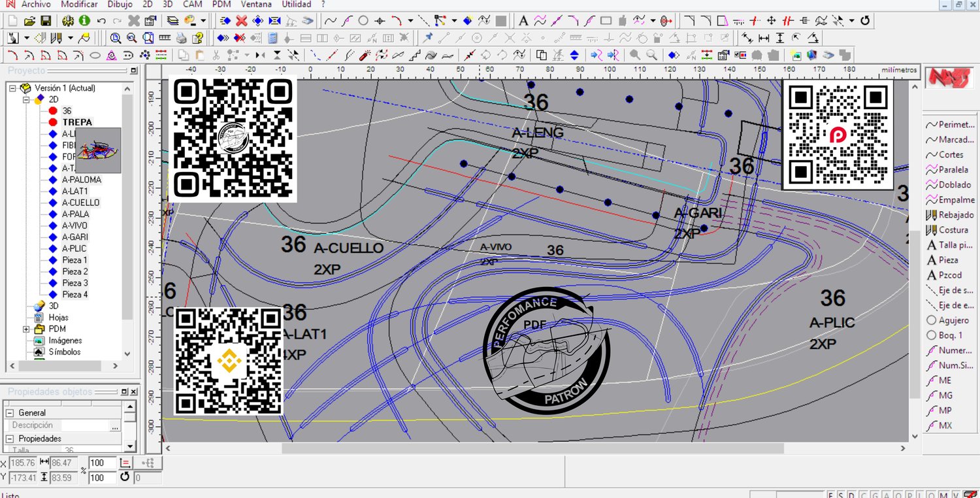
Task: Select the Talla pi... text type
Action: (x=951, y=245)
